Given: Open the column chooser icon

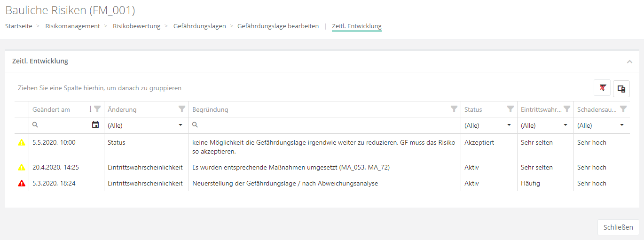Looking at the screenshot, I should (621, 88).
